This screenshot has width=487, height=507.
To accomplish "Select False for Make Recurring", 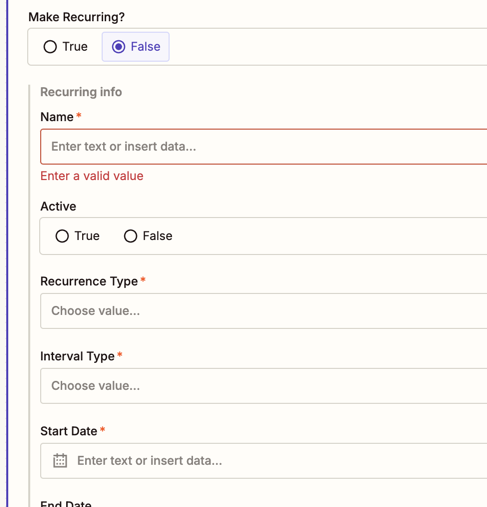I will [136, 47].
